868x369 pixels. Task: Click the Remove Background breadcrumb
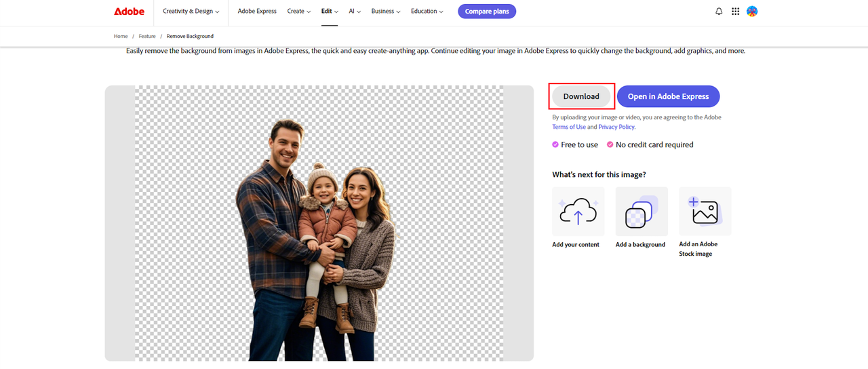[190, 36]
